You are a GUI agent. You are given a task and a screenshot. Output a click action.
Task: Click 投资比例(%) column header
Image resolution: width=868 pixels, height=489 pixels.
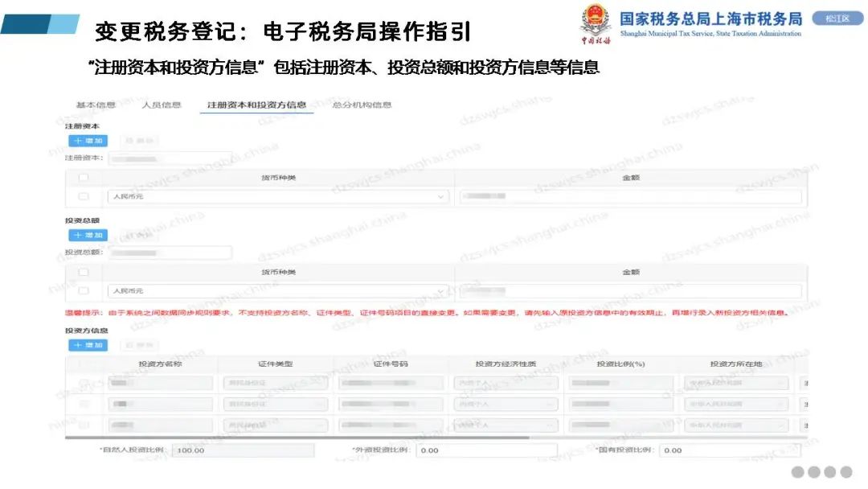click(620, 364)
